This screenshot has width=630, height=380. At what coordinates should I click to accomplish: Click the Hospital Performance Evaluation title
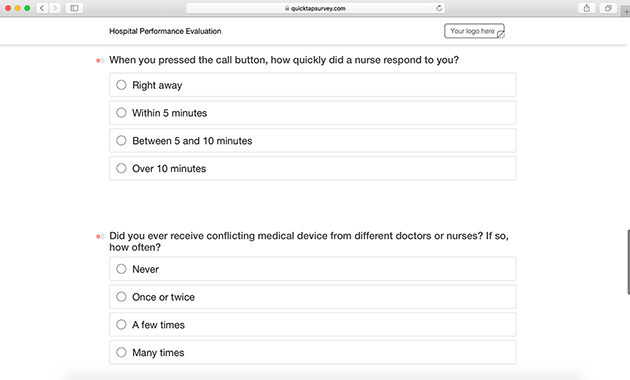(x=165, y=31)
